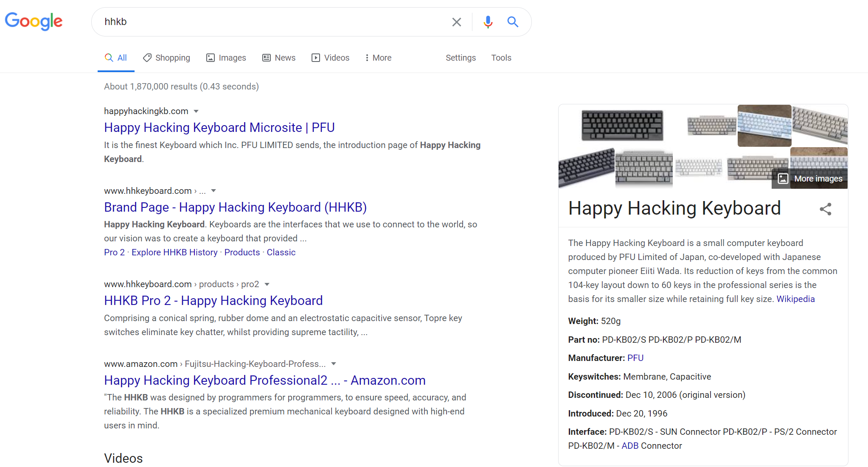Open the Wikipedia link in the description
This screenshot has height=467, width=868.
(x=795, y=299)
